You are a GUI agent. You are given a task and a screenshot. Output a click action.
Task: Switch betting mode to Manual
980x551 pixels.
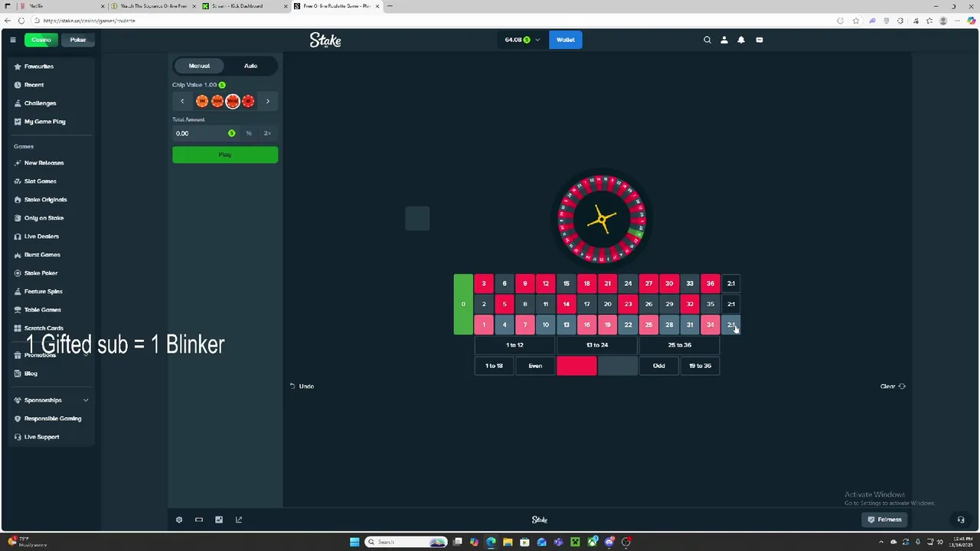coord(199,66)
